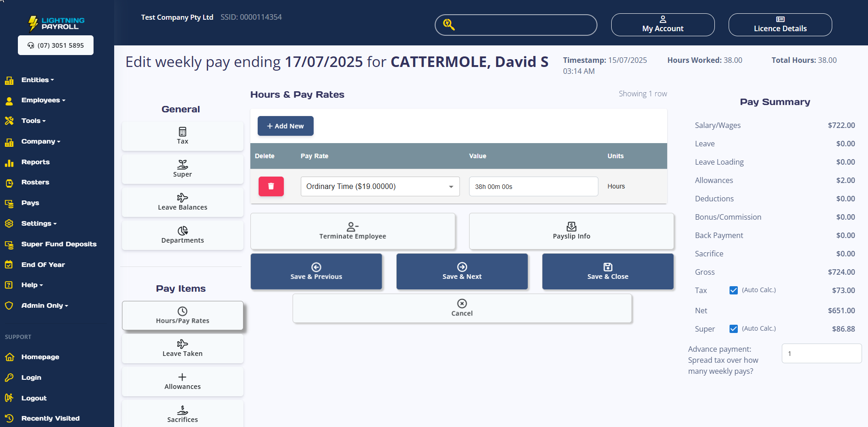Open Reports from the sidebar
868x427 pixels.
(x=36, y=162)
